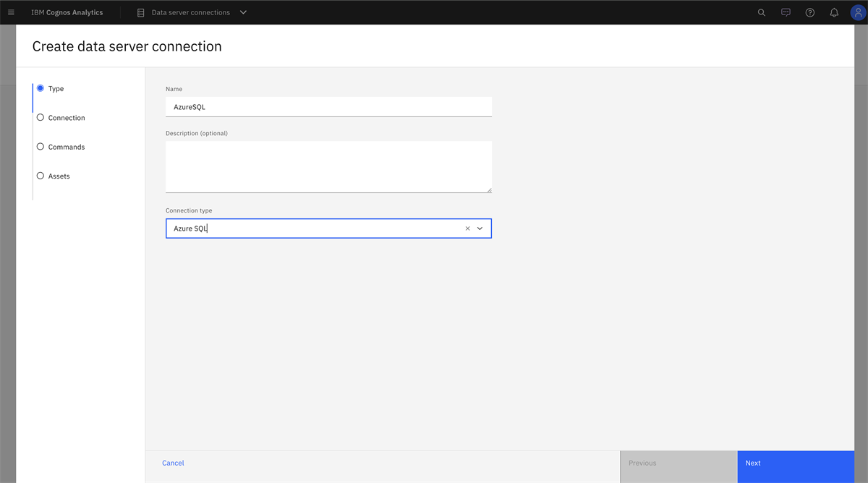
Task: Clear the Connection type using the X icon
Action: click(x=467, y=228)
